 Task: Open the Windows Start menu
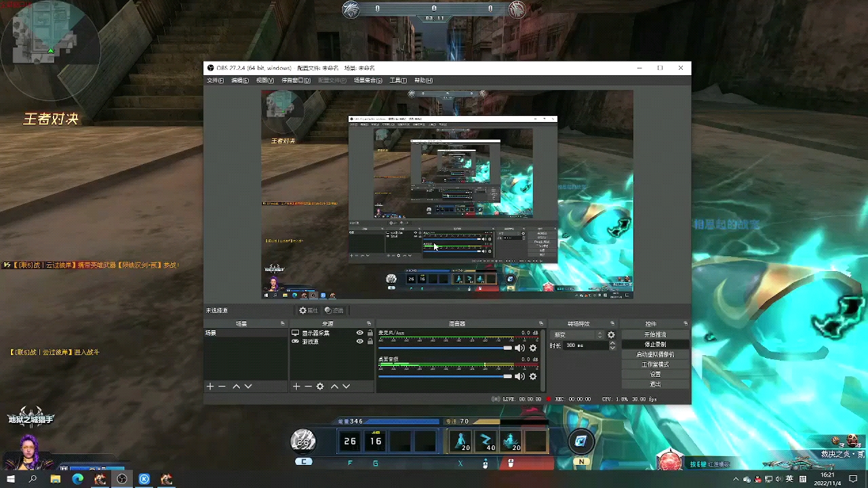coord(11,479)
